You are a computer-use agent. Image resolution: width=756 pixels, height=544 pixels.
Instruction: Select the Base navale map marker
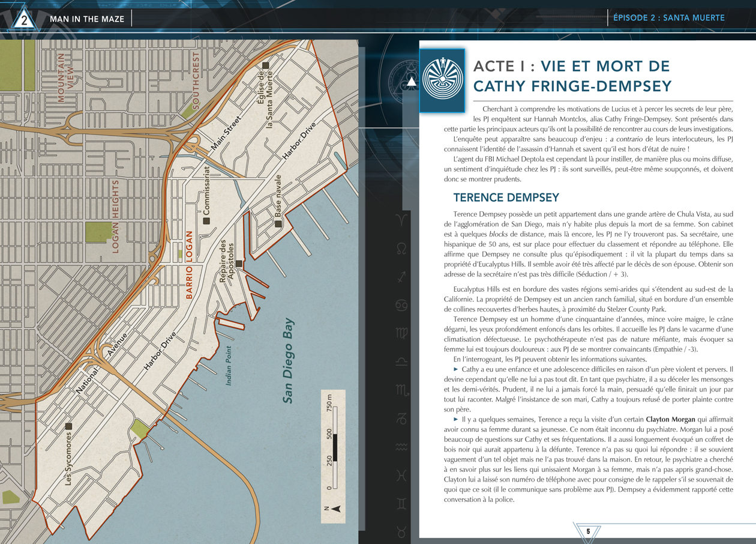click(278, 224)
